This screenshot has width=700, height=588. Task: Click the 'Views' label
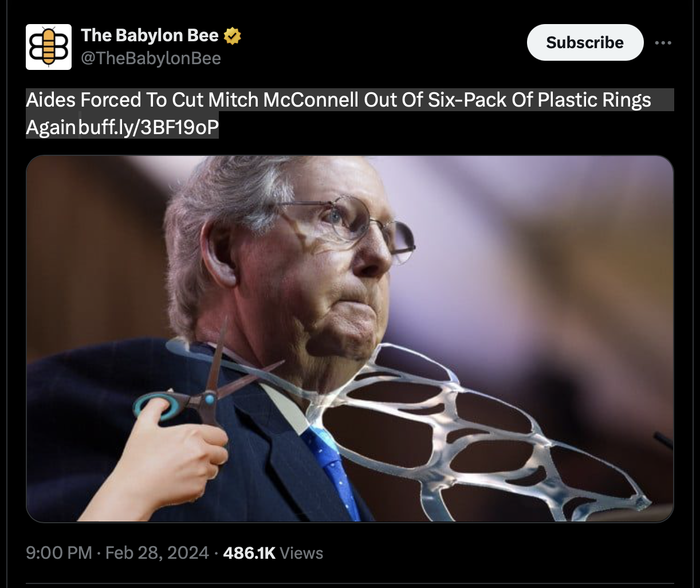[302, 553]
